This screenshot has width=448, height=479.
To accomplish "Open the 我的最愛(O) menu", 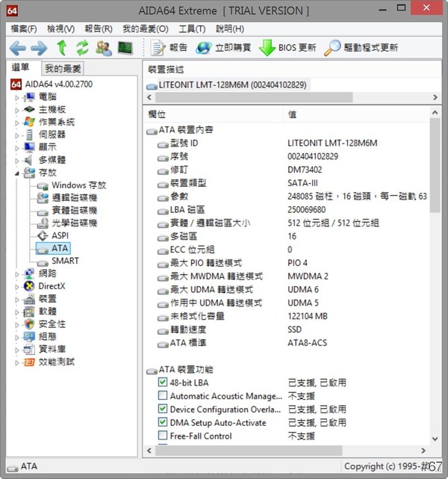I will tap(146, 29).
